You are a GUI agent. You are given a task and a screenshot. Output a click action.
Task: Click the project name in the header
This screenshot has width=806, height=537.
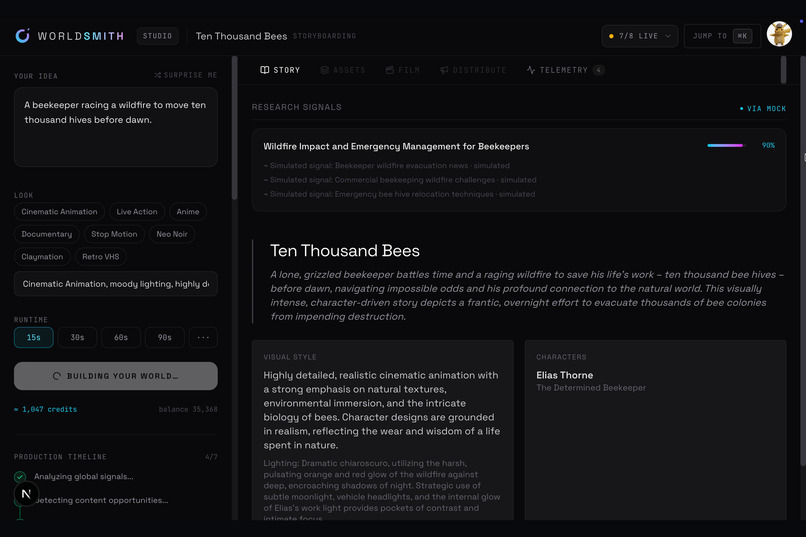pos(242,36)
